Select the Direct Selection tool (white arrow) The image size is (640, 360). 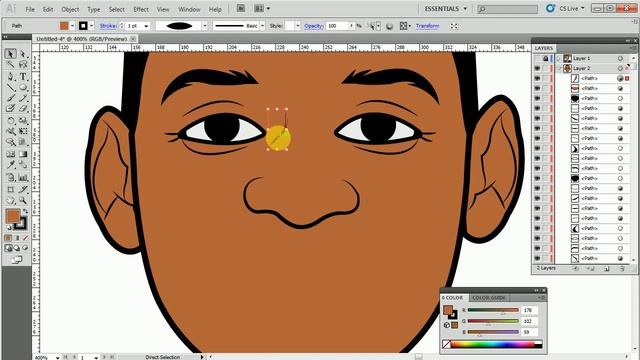(23, 54)
